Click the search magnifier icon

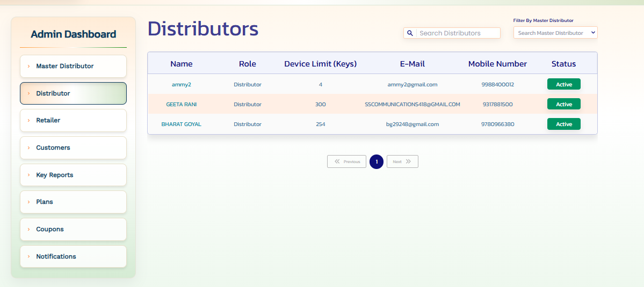(410, 33)
